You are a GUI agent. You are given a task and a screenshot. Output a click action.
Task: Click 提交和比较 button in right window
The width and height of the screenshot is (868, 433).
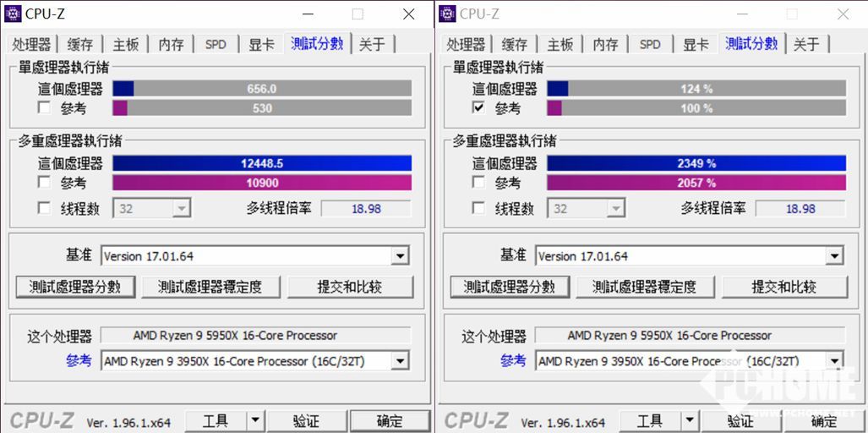[784, 286]
